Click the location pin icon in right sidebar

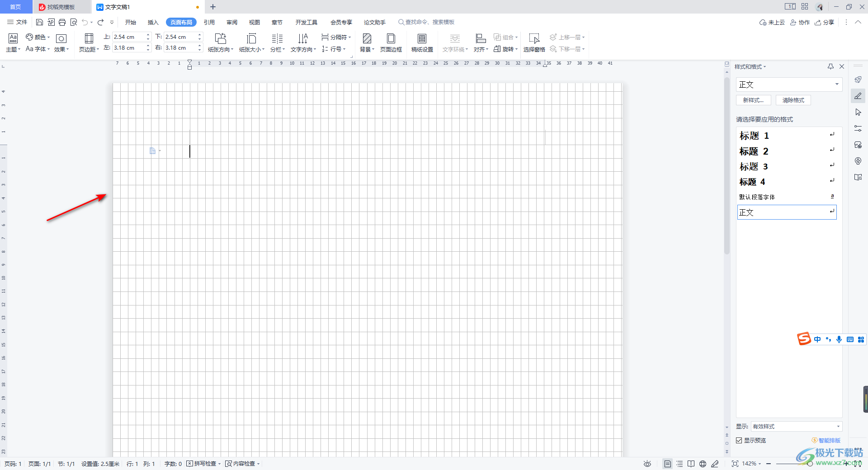(858, 161)
